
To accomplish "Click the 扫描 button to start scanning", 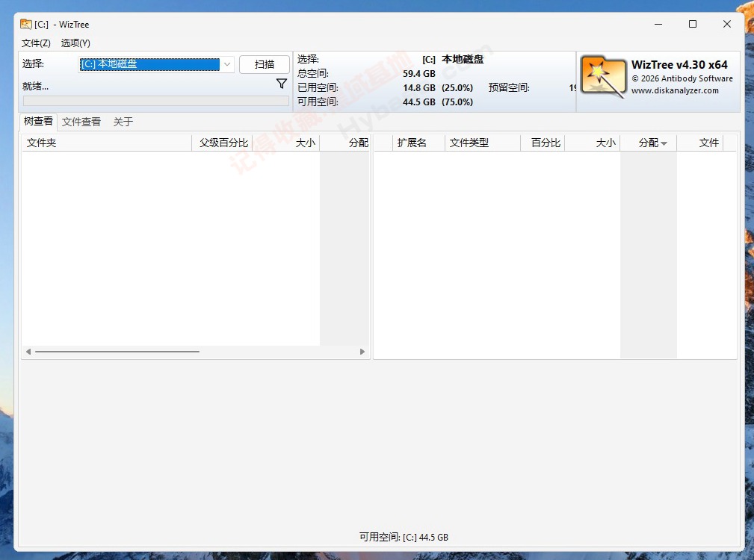I will click(265, 64).
